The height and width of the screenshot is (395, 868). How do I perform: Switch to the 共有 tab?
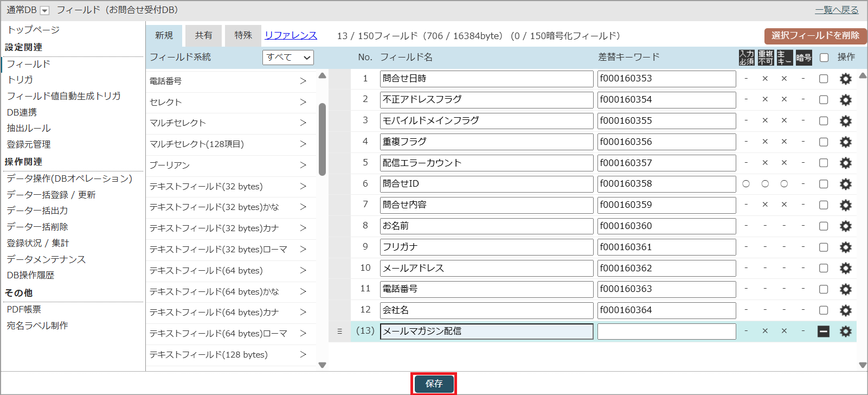pos(203,36)
